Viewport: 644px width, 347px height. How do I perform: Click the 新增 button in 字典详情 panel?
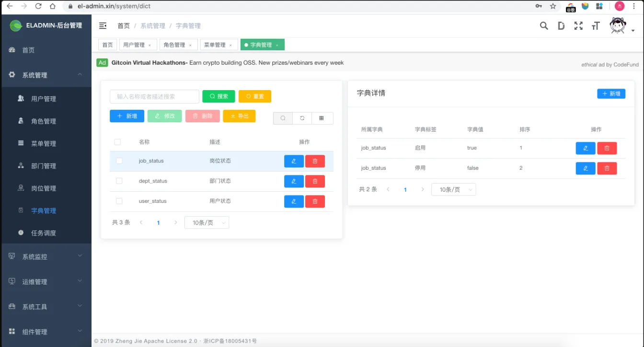[611, 94]
